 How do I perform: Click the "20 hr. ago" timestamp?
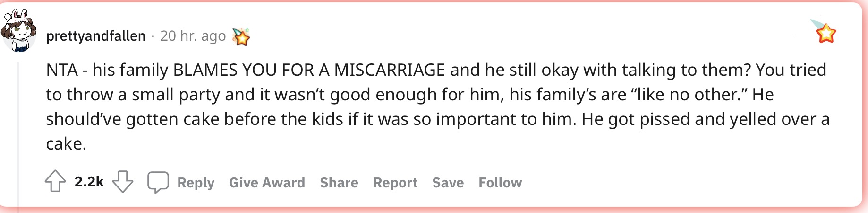[x=193, y=36]
